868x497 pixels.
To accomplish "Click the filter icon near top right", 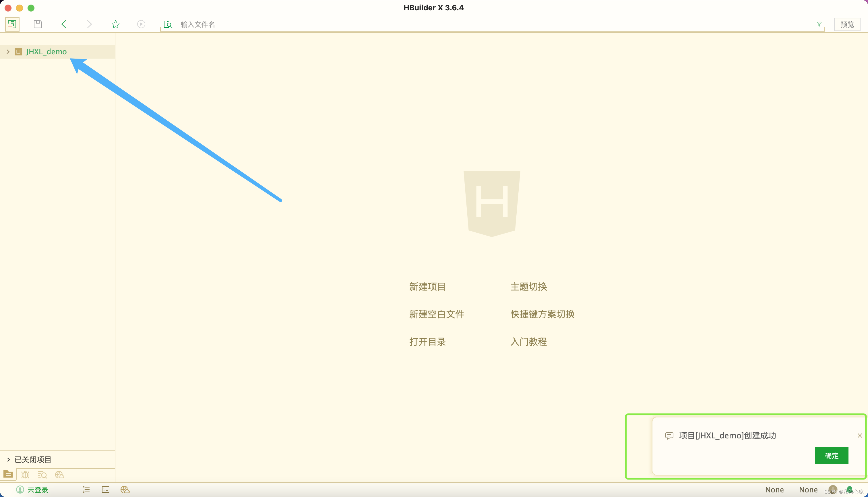I will click(x=819, y=24).
